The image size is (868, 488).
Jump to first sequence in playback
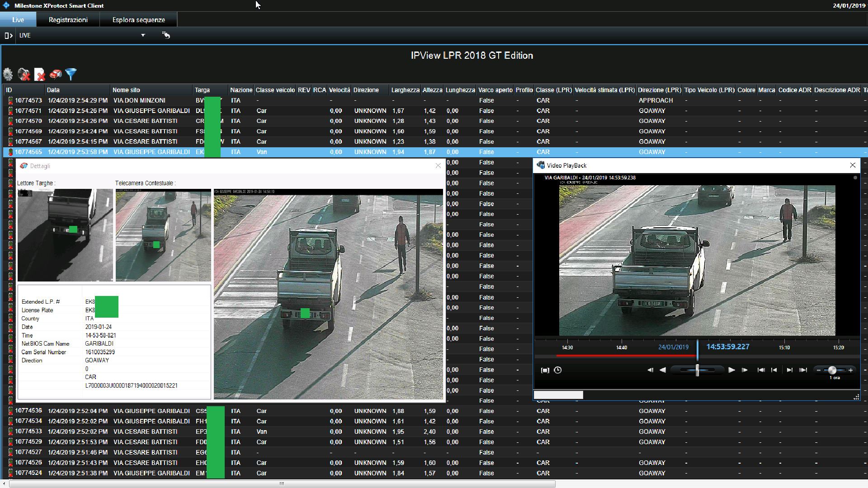tap(761, 370)
